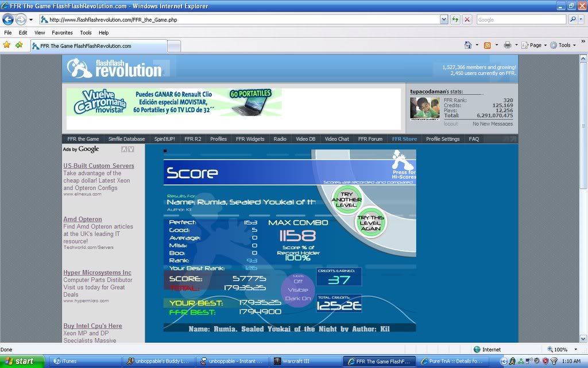Click the Stop loading red X icon
The height and width of the screenshot is (368, 588).
click(467, 20)
